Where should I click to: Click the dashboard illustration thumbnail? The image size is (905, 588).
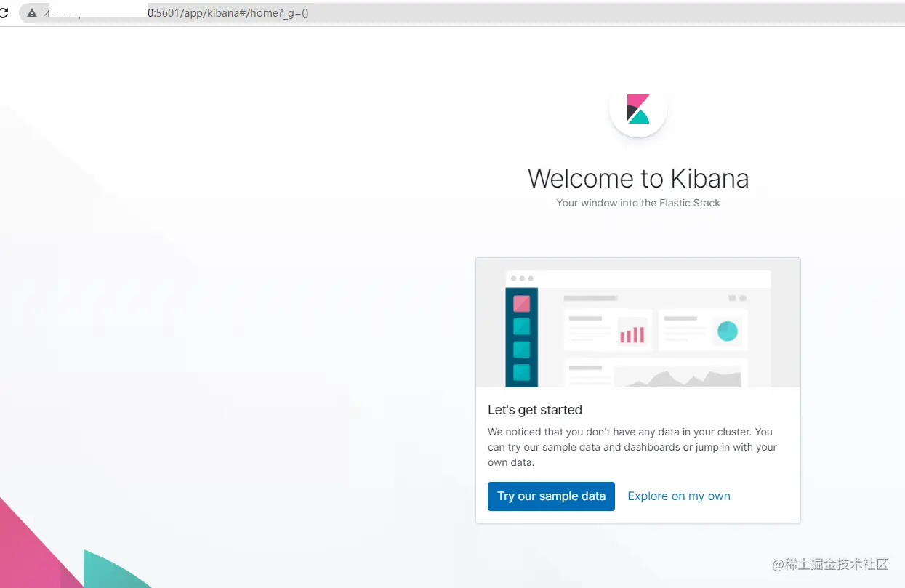point(638,323)
